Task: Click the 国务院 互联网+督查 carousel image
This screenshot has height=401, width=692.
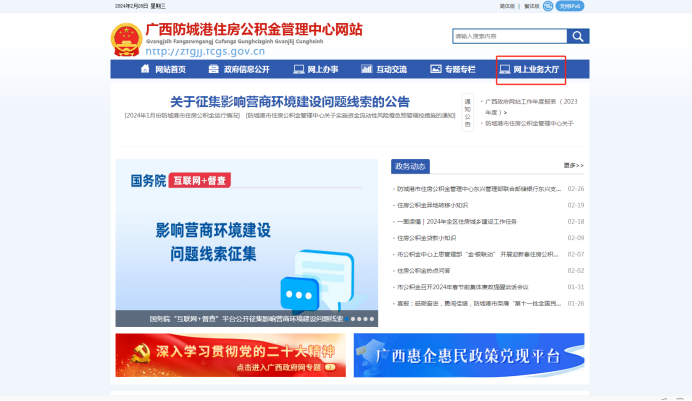Action: (x=246, y=242)
